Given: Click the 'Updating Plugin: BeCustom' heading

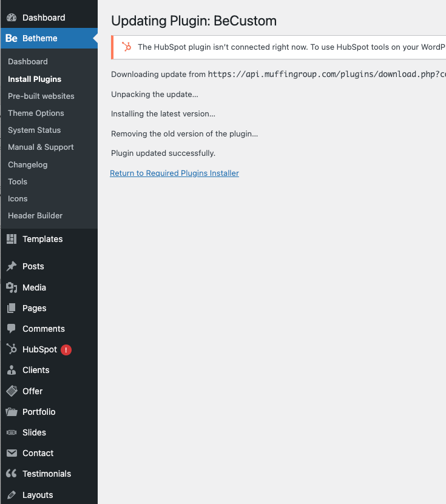Looking at the screenshot, I should pyautogui.click(x=194, y=21).
